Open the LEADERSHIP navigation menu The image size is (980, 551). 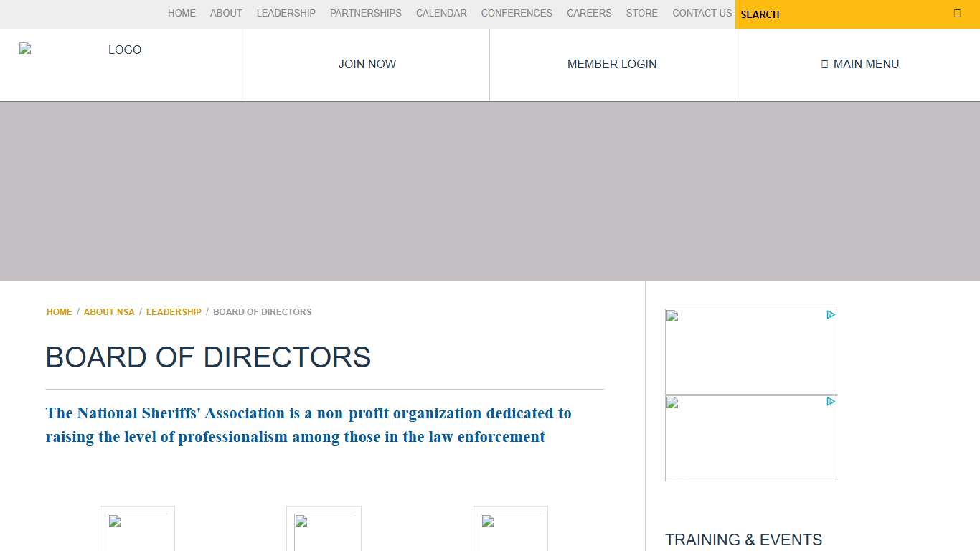click(286, 13)
